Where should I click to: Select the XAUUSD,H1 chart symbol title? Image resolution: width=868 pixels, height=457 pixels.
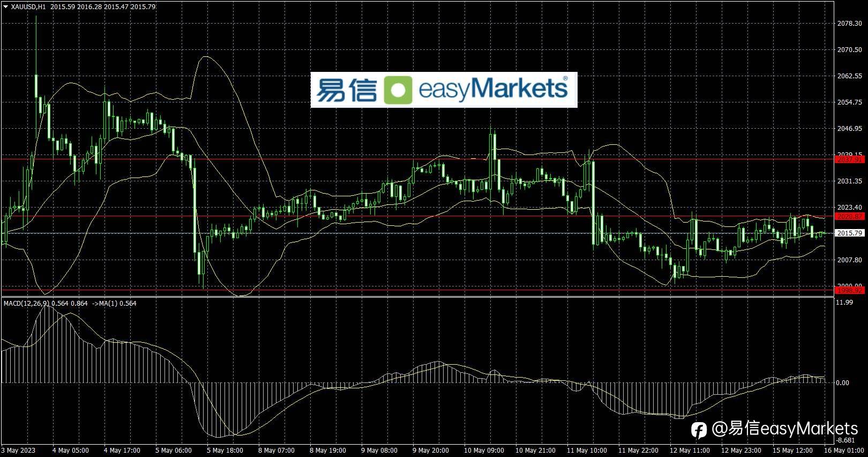pos(28,7)
